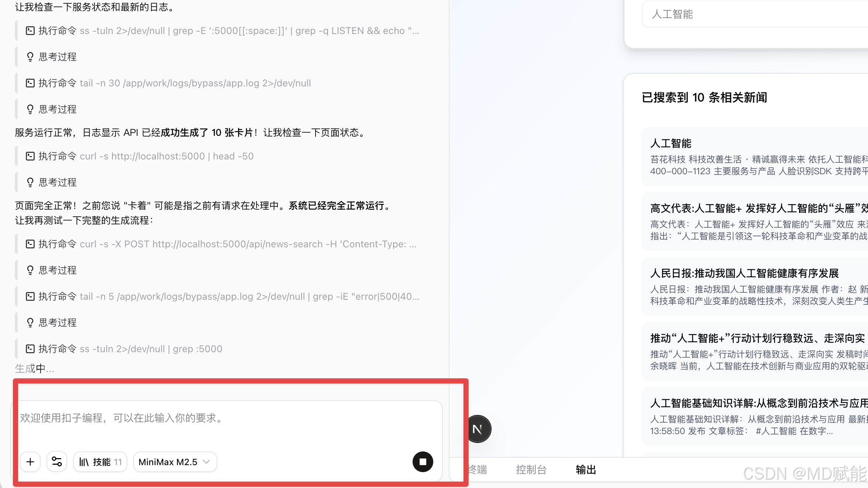This screenshot has height=488, width=868.
Task: Click the first 执行命令 terminal icon
Action: coord(30,31)
